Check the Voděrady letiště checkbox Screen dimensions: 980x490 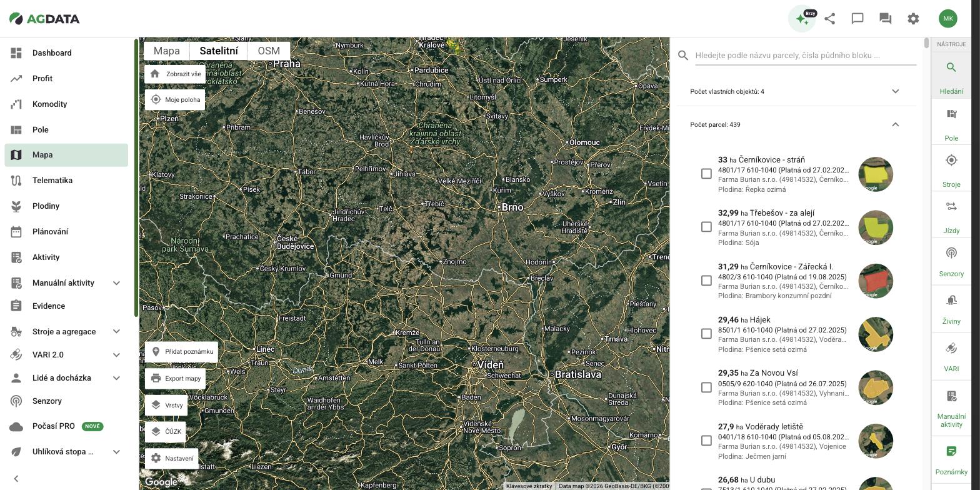[x=706, y=441]
